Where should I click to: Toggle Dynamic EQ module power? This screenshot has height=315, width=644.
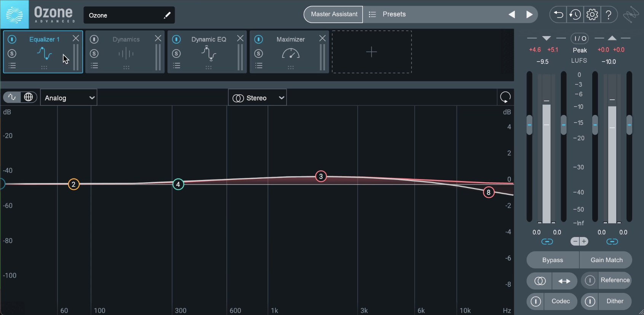[x=177, y=39]
